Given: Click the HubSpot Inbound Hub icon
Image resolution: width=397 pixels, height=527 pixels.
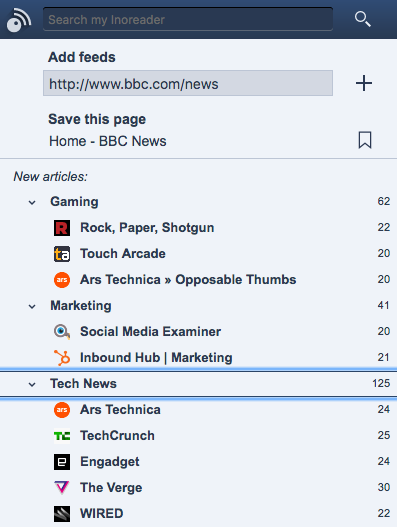Looking at the screenshot, I should [62, 358].
